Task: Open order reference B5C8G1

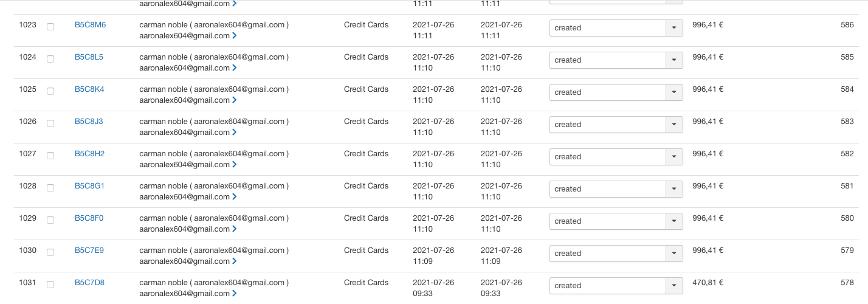Action: (89, 186)
